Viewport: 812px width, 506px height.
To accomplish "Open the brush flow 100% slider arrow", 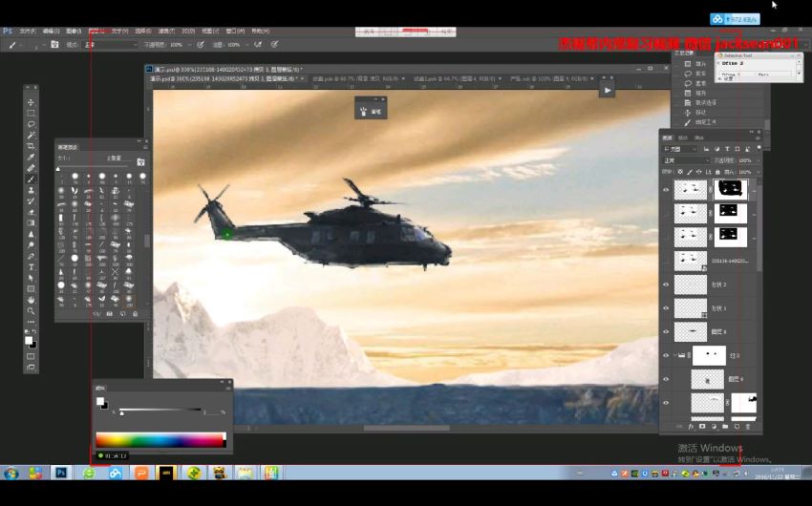I will coord(246,45).
